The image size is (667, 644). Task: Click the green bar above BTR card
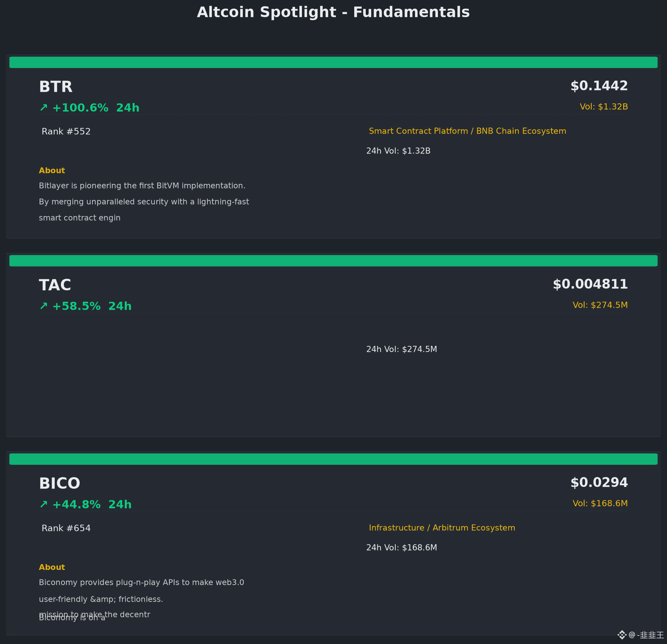[x=333, y=62]
